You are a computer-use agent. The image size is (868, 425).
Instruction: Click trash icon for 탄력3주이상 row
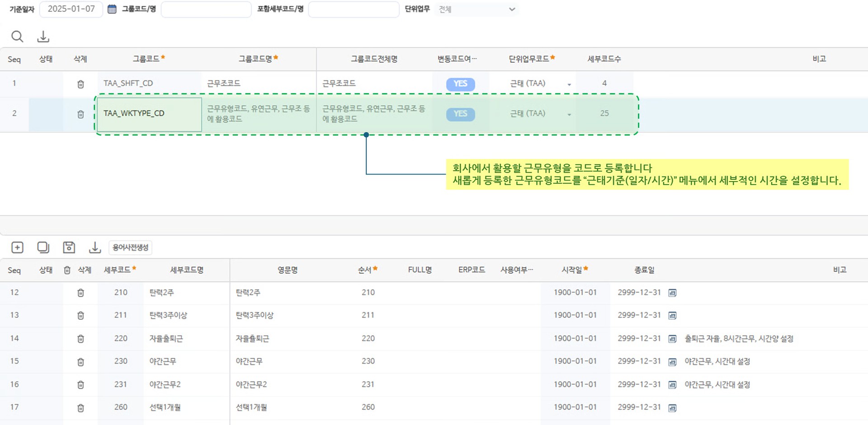(x=80, y=315)
